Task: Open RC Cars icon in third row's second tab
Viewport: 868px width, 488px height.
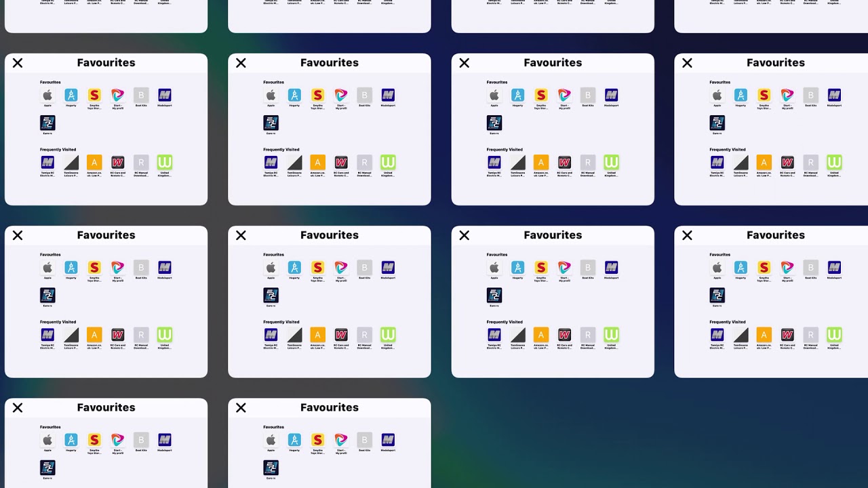Action: click(341, 334)
